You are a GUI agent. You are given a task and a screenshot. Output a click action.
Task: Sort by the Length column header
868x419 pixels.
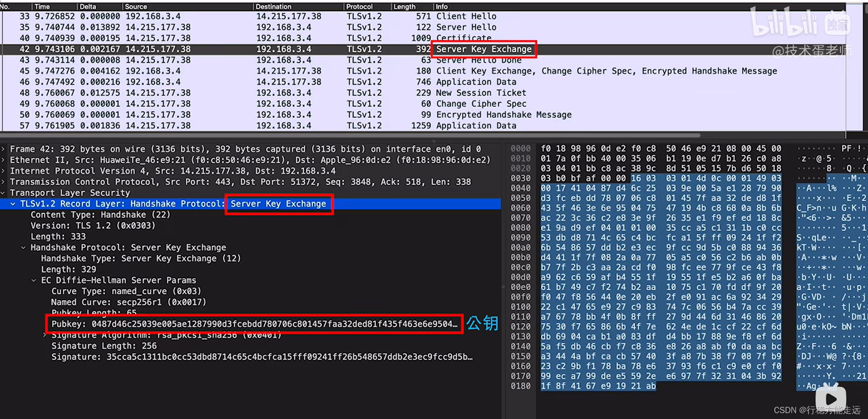[x=412, y=6]
